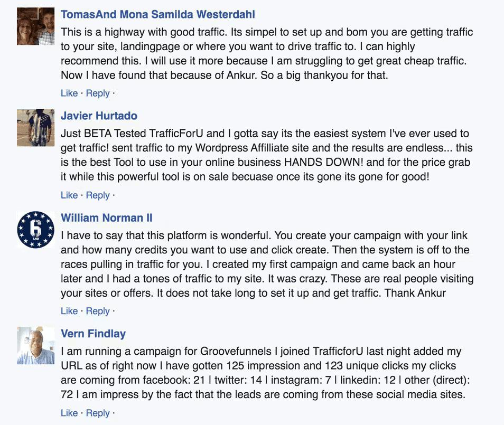Like the comment by TomasAnd Mona Samilda Westerdahl

(x=69, y=93)
